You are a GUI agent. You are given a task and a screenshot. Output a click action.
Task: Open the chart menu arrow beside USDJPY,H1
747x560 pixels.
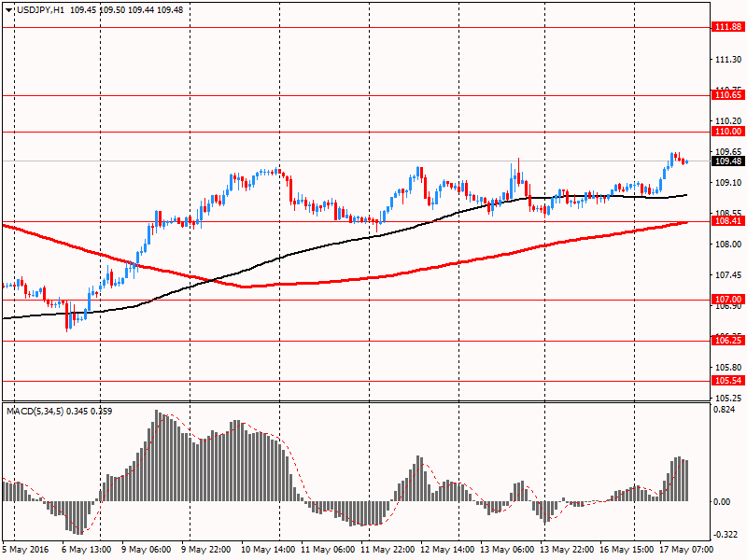click(x=9, y=10)
